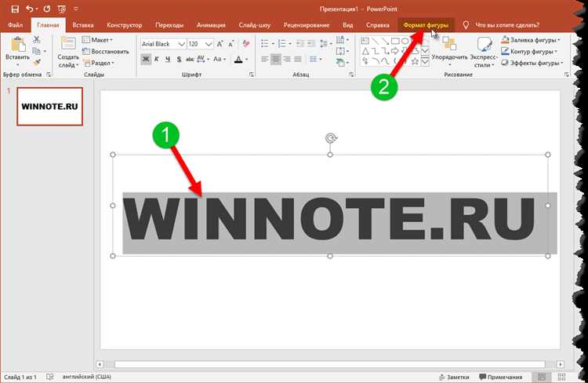This screenshot has height=383, width=588.
Task: Open the Customize Quick Access Toolbar arrow
Action: (75, 9)
